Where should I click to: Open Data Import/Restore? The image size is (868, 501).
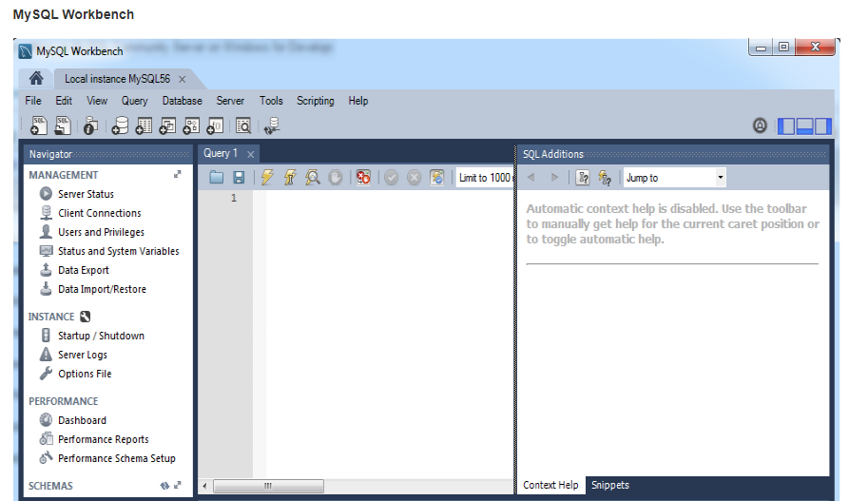pos(102,289)
